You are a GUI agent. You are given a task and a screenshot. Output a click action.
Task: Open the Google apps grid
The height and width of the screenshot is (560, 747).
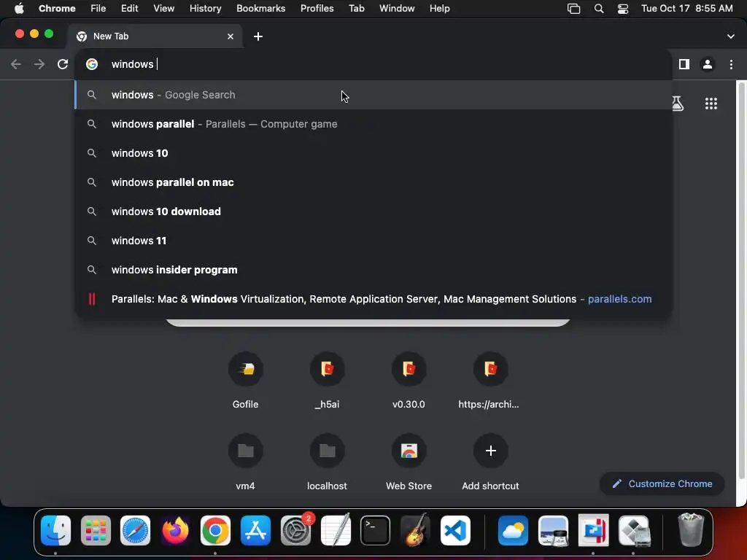coord(711,104)
